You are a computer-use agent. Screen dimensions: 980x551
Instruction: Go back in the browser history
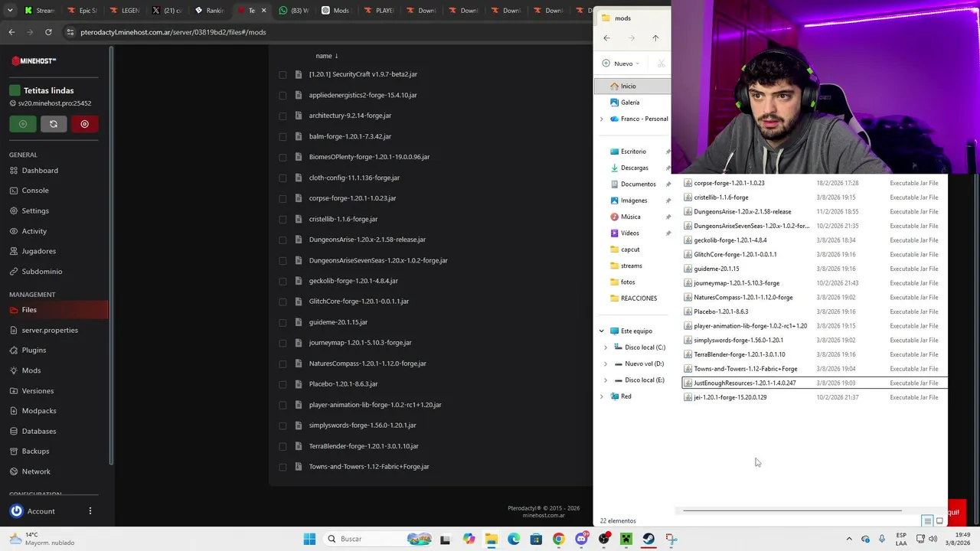click(11, 32)
